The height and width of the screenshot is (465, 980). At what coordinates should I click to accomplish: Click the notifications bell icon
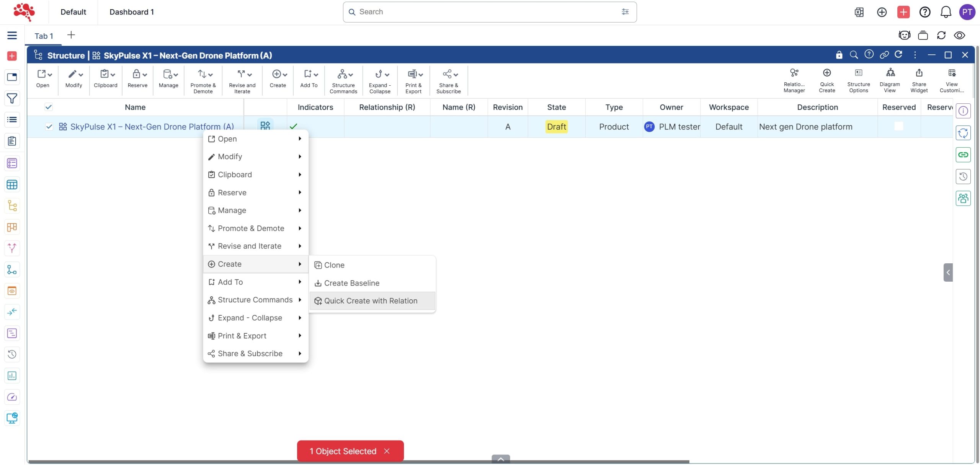(x=946, y=12)
